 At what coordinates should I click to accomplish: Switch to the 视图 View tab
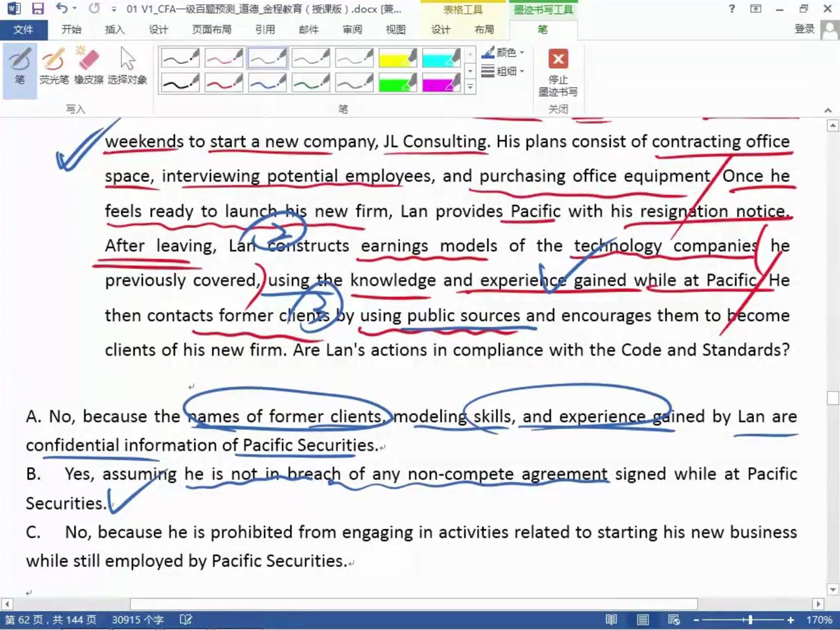pos(395,30)
